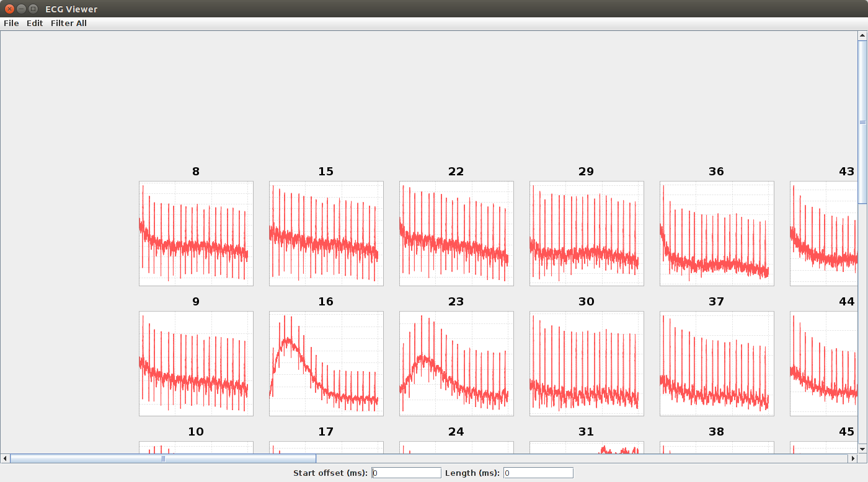Image resolution: width=868 pixels, height=482 pixels.
Task: Click the lead label "17"
Action: [x=326, y=432]
